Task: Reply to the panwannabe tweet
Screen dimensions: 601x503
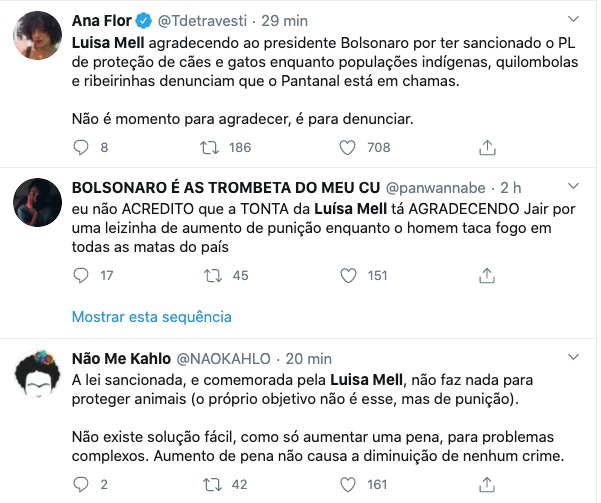Action: [83, 275]
